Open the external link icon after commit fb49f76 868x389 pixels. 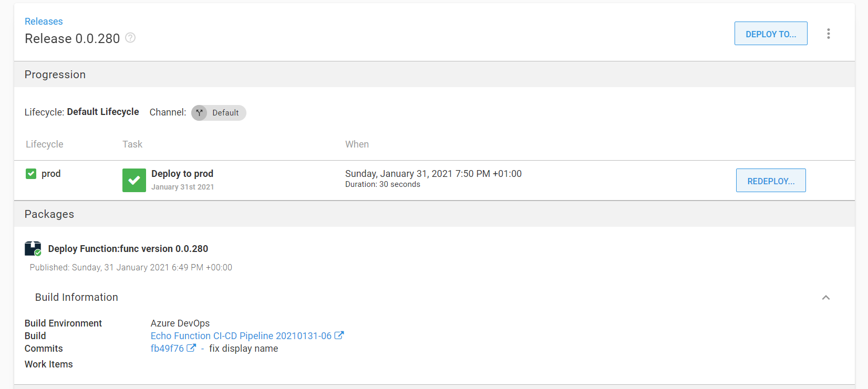coord(191,348)
